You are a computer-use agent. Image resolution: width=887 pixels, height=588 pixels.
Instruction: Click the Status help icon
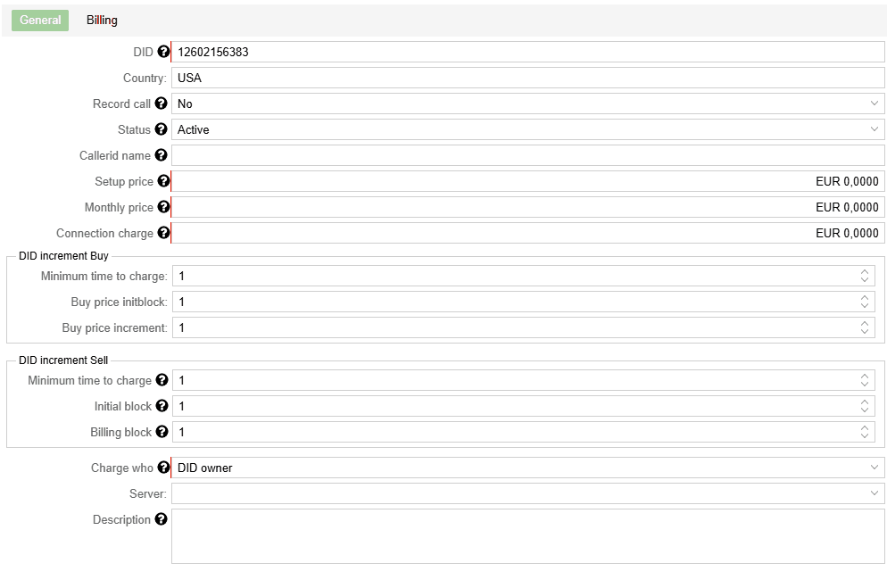[161, 129]
